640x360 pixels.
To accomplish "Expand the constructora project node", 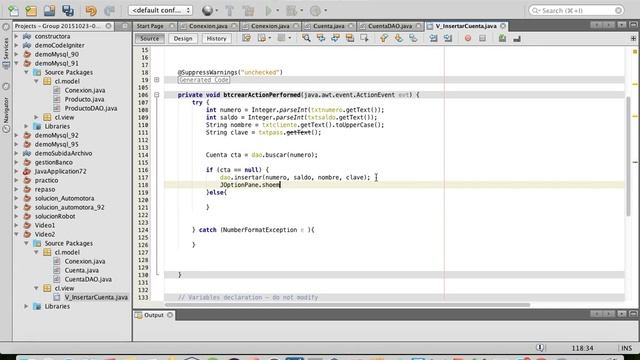I will pyautogui.click(x=16, y=36).
